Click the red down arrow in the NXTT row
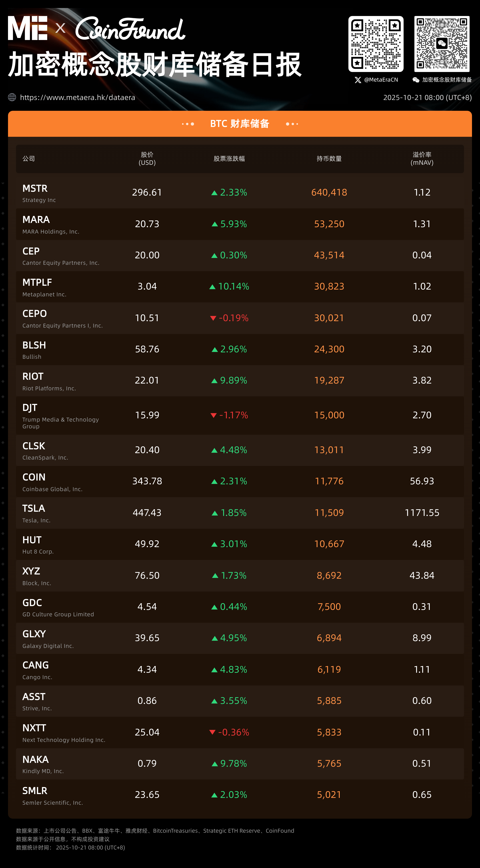The image size is (480, 868). pyautogui.click(x=212, y=732)
